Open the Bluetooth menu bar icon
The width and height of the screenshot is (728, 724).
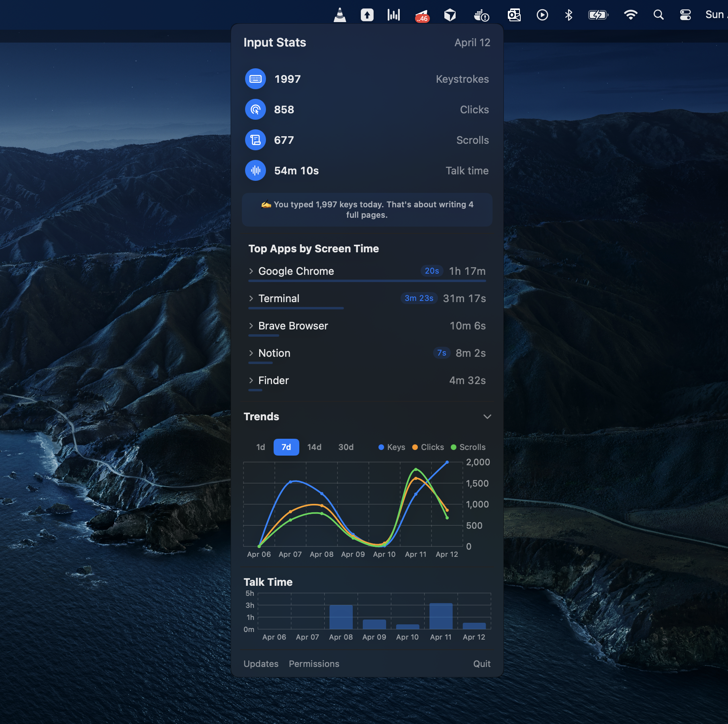click(x=568, y=14)
